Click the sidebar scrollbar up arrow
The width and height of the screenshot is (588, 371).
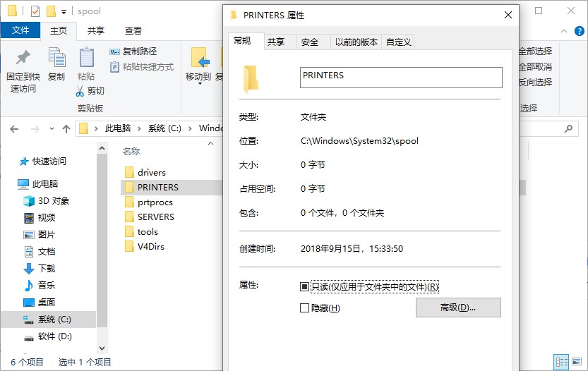click(x=102, y=148)
